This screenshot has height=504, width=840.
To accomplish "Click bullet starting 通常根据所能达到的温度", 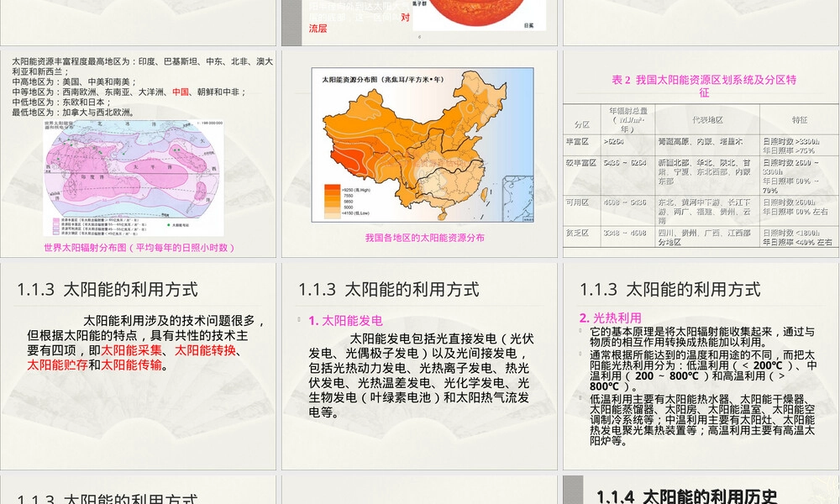I will (x=701, y=370).
